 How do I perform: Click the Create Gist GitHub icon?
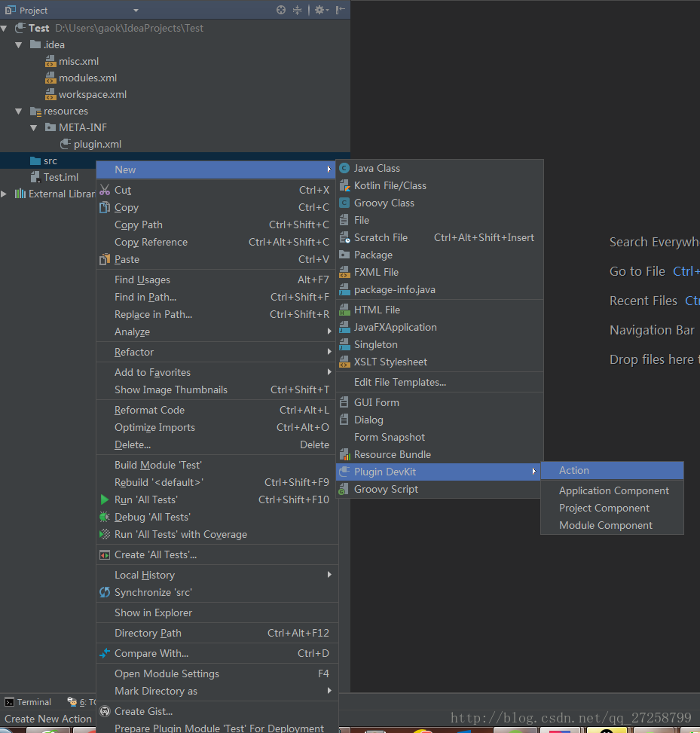pos(105,711)
